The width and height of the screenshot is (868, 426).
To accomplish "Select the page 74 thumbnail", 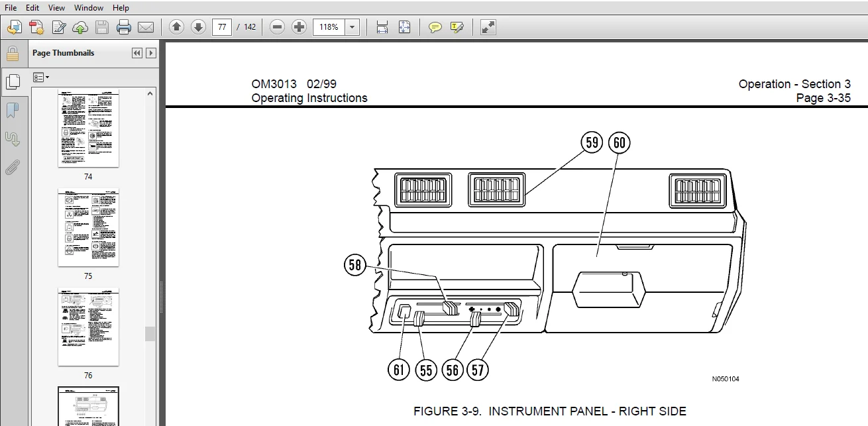I will coord(88,129).
